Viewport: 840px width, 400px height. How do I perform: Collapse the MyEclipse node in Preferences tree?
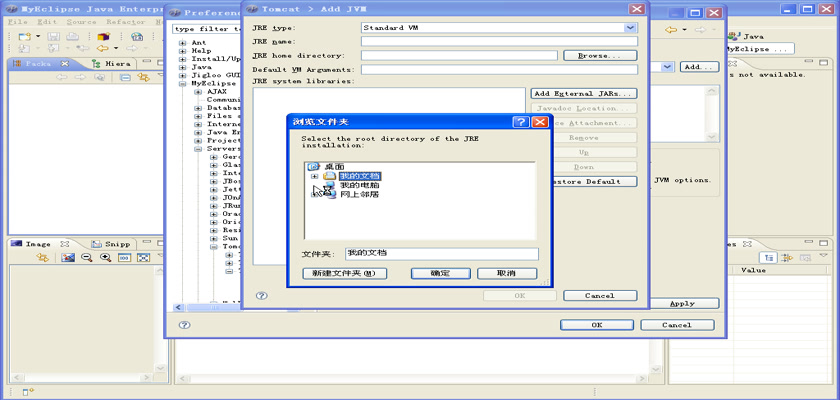point(183,84)
